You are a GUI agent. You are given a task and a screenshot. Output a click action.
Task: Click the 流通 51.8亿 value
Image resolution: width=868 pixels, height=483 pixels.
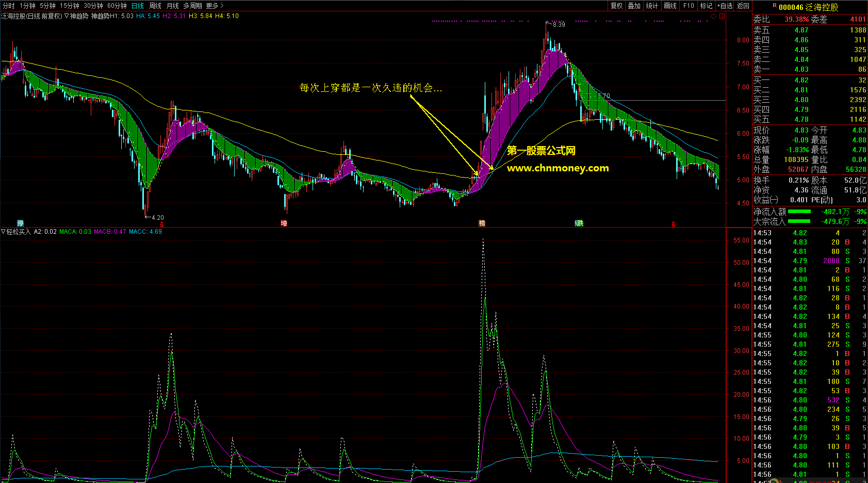855,190
